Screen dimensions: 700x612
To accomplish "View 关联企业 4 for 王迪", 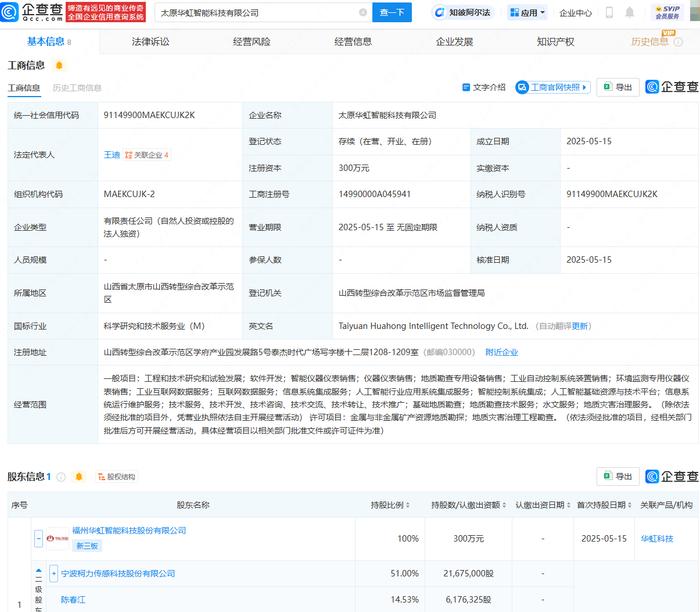I will [147, 155].
